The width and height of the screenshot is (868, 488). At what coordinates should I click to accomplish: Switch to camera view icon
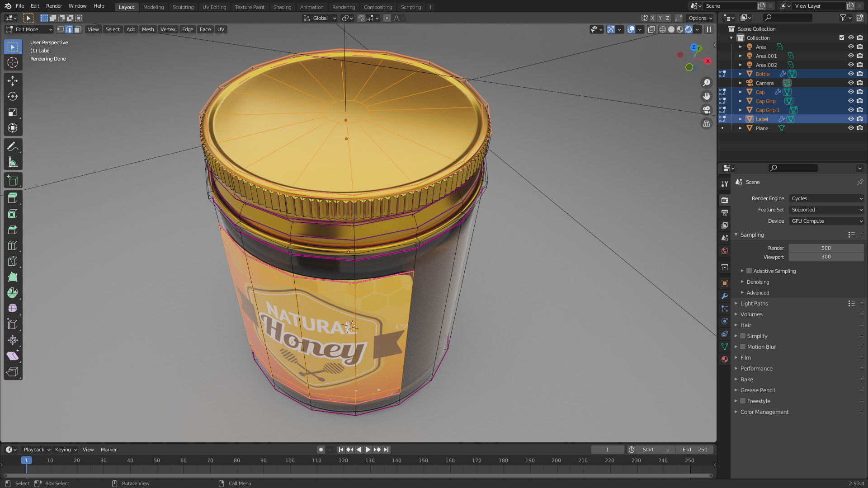tap(706, 110)
